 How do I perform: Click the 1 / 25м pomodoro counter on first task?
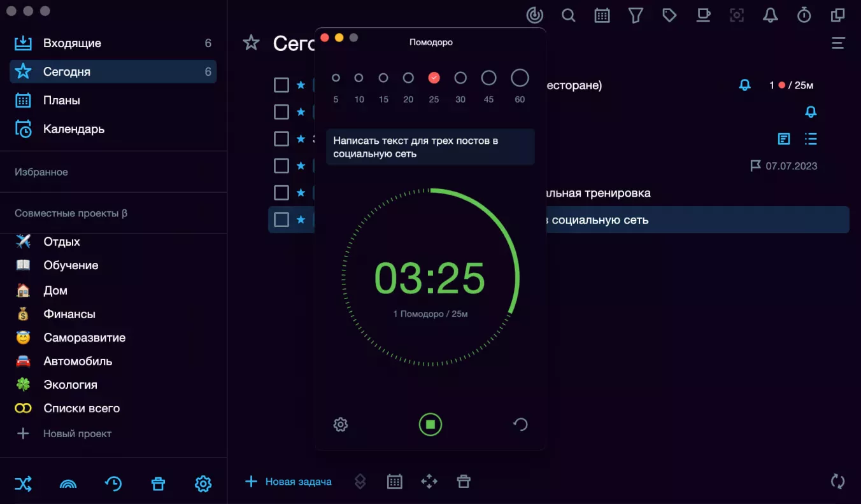click(x=792, y=85)
